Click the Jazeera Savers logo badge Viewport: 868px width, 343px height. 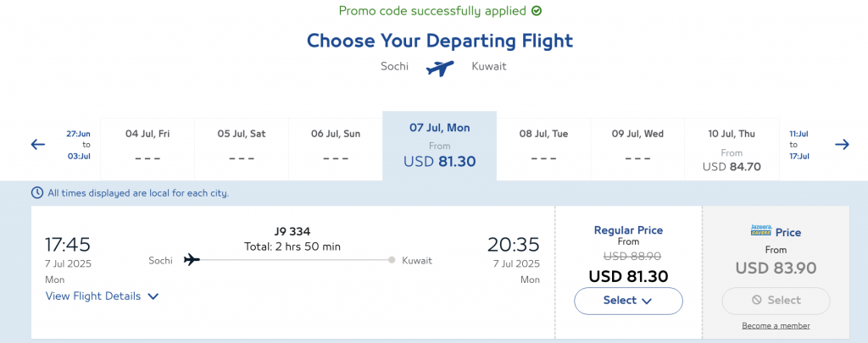[761, 230]
